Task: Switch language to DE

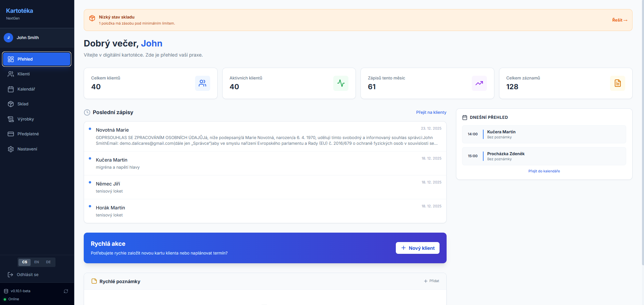Action: pos(48,262)
